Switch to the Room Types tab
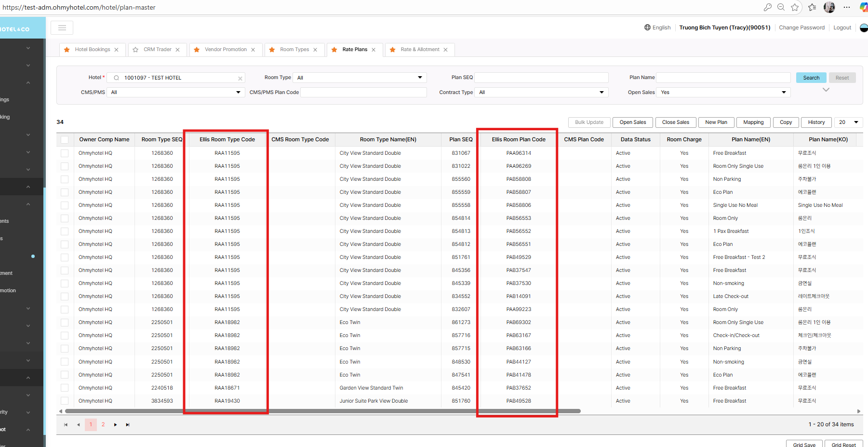The width and height of the screenshot is (868, 447). [294, 50]
